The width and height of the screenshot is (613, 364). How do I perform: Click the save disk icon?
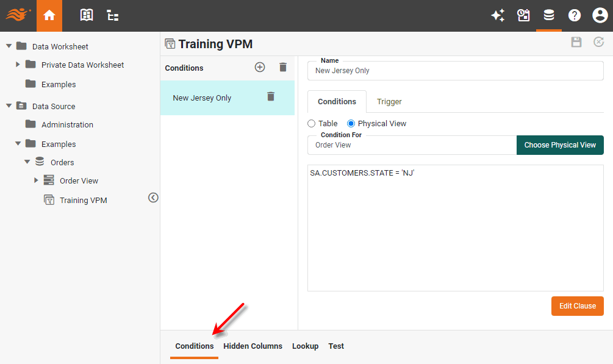(576, 42)
